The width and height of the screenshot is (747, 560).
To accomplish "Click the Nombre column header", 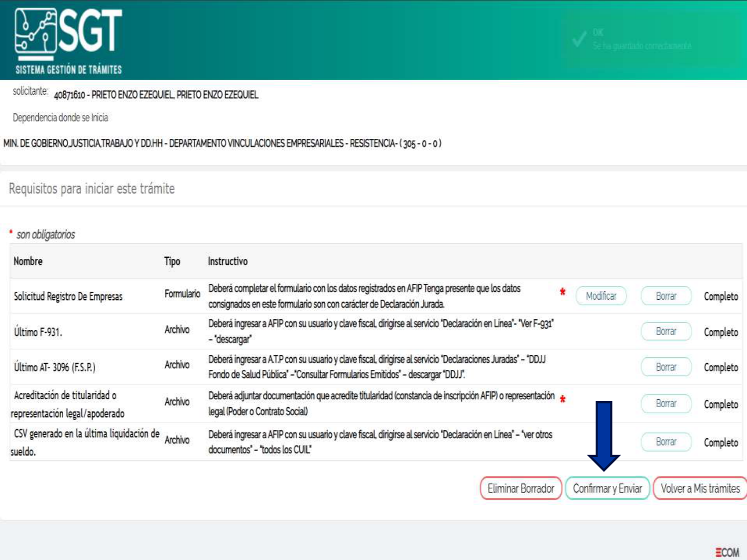I will 28,261.
